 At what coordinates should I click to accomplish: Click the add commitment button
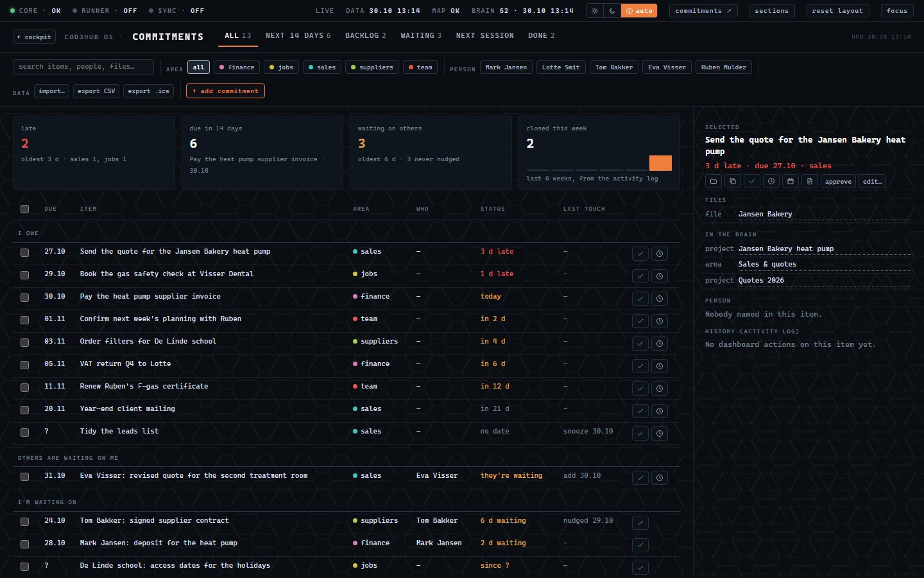pos(225,91)
